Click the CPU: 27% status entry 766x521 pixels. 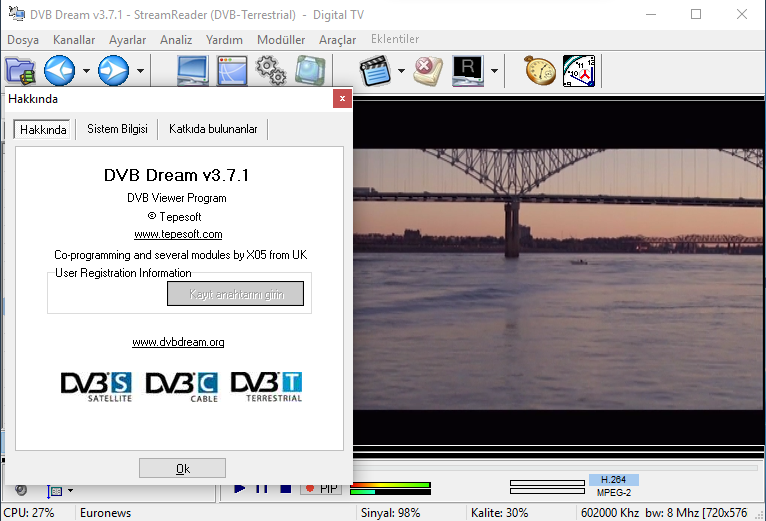pyautogui.click(x=28, y=513)
